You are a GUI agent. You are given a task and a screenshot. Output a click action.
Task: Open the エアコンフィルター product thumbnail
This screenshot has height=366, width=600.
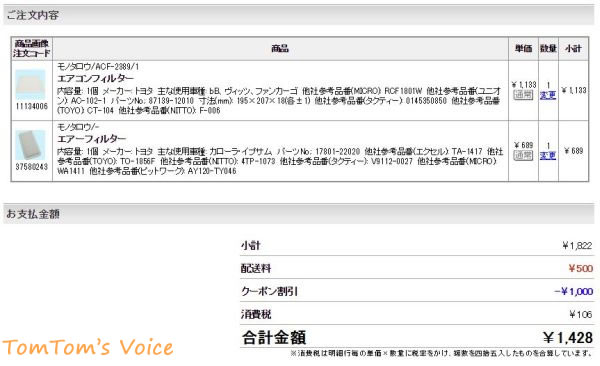tap(31, 84)
